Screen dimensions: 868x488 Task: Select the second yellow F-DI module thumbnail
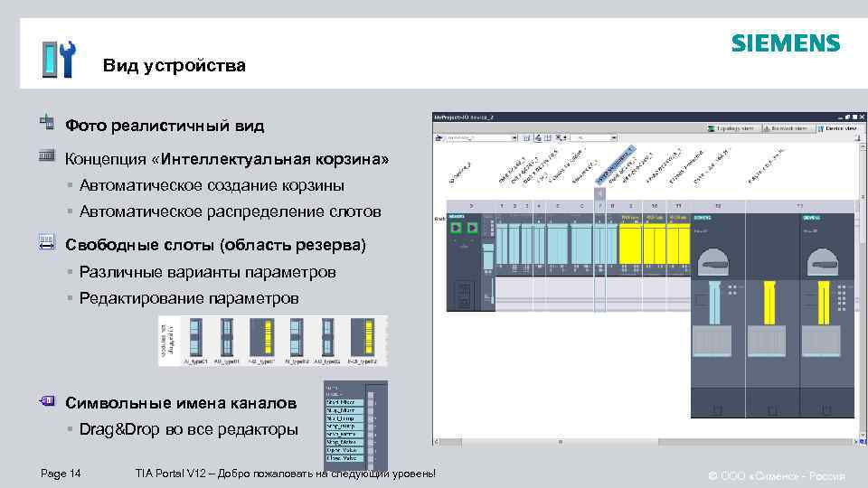(362, 337)
